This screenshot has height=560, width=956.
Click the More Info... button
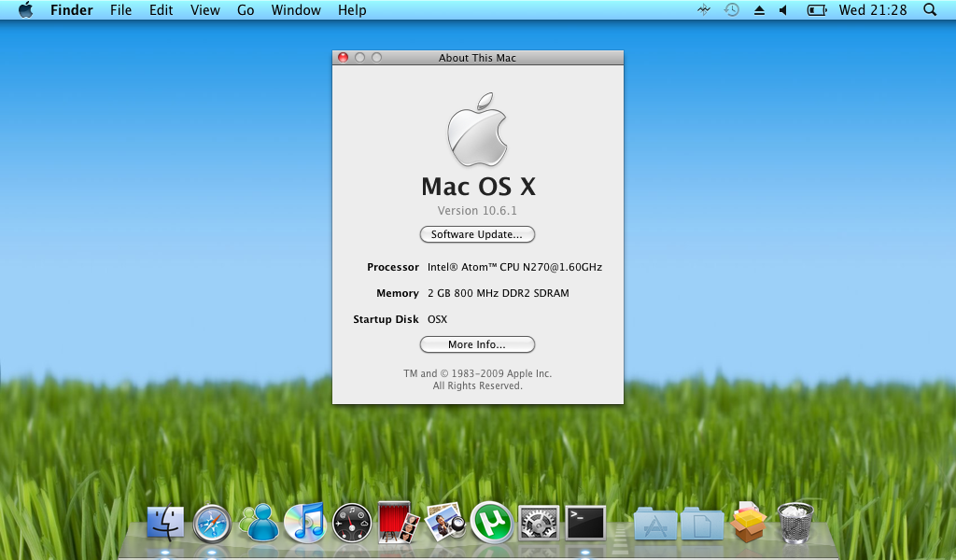(x=477, y=345)
